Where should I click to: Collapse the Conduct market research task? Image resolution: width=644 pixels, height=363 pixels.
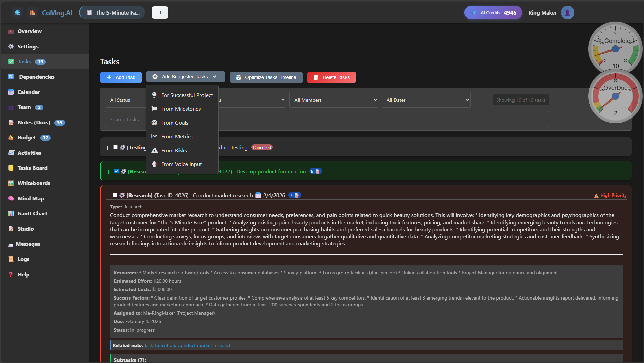tap(108, 196)
